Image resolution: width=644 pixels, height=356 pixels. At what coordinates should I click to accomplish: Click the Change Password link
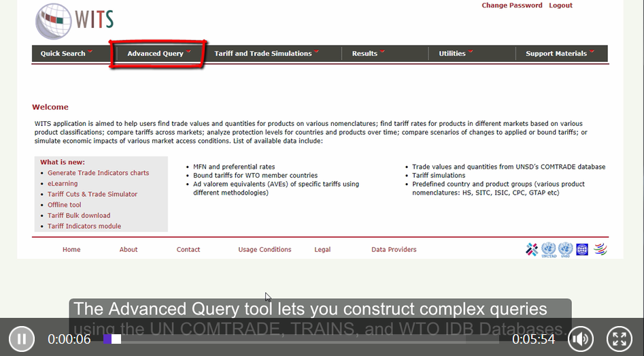click(511, 5)
